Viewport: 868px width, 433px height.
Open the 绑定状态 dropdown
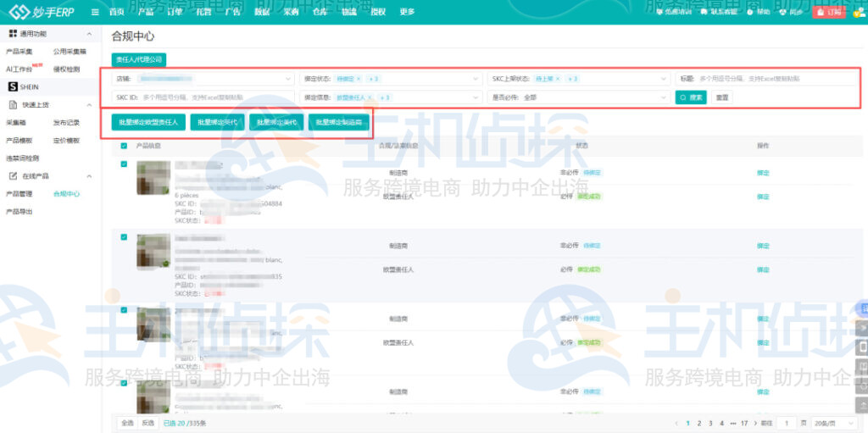tap(391, 79)
